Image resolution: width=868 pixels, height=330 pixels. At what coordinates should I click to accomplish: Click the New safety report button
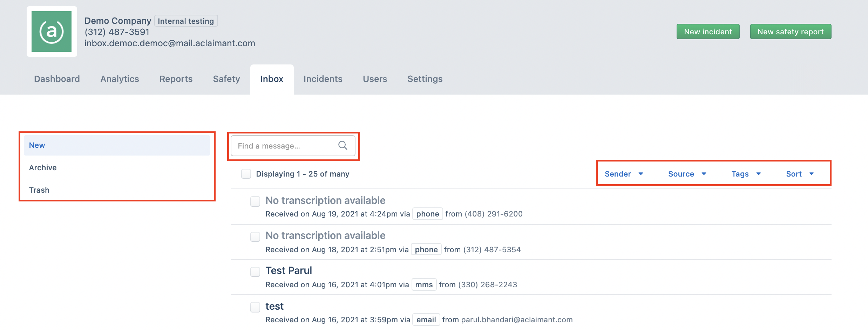[x=791, y=32]
